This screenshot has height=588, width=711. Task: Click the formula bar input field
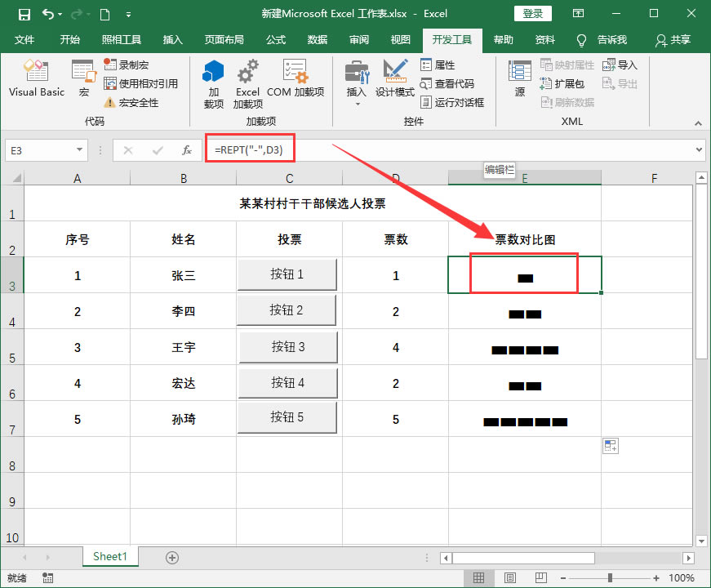click(x=490, y=150)
